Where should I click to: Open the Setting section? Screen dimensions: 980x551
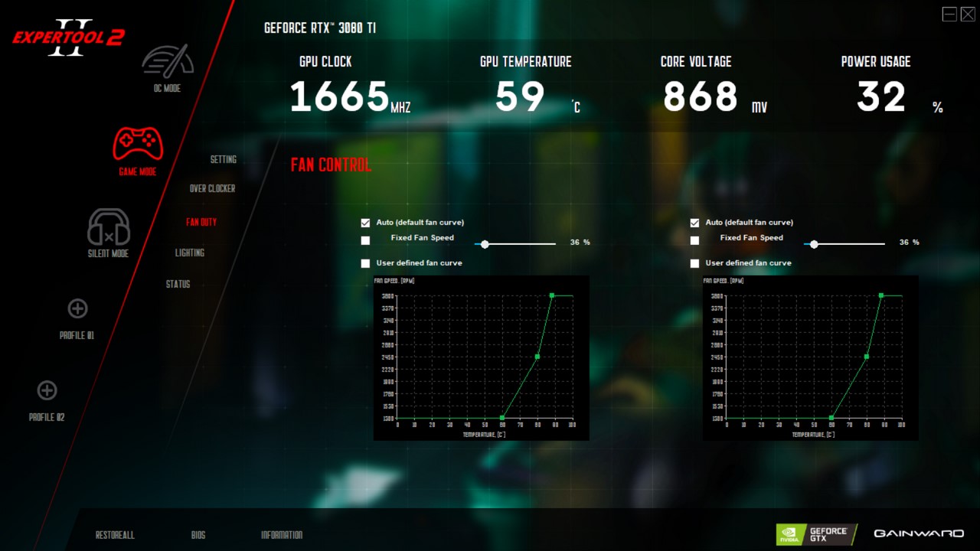[x=224, y=159]
